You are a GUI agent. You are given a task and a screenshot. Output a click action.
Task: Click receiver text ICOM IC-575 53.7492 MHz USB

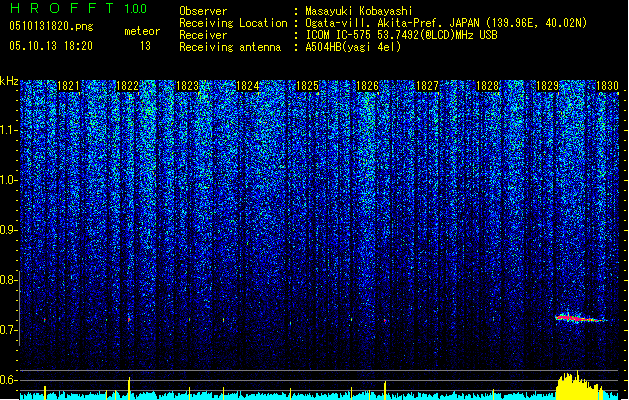pos(401,35)
